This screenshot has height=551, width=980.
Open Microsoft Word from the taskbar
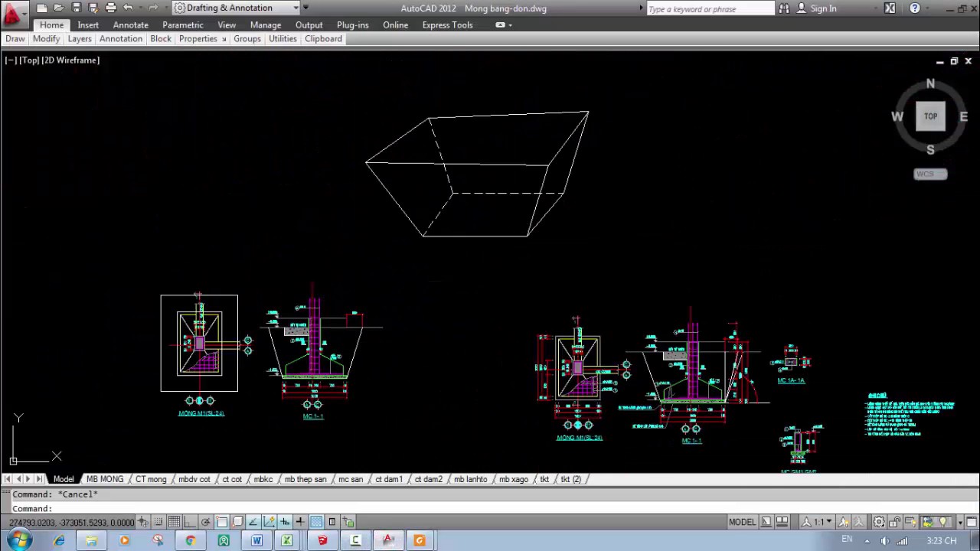click(x=256, y=540)
